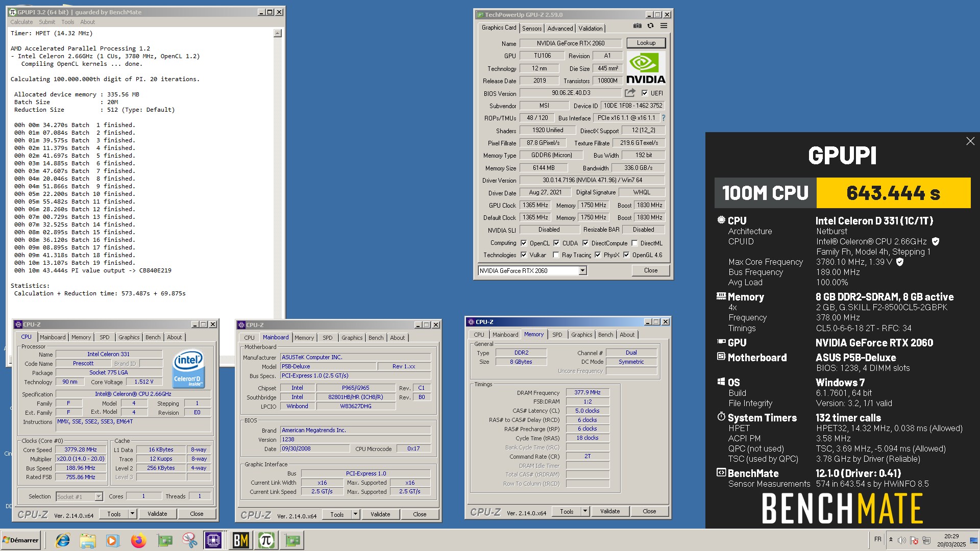This screenshot has height=551, width=980.
Task: Open the Démarrer start menu
Action: coord(20,540)
